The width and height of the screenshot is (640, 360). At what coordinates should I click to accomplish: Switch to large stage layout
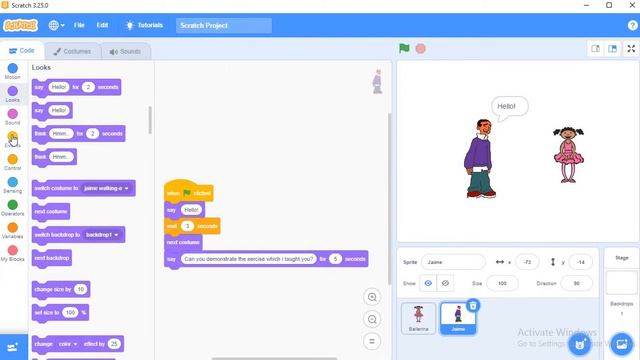tap(612, 49)
